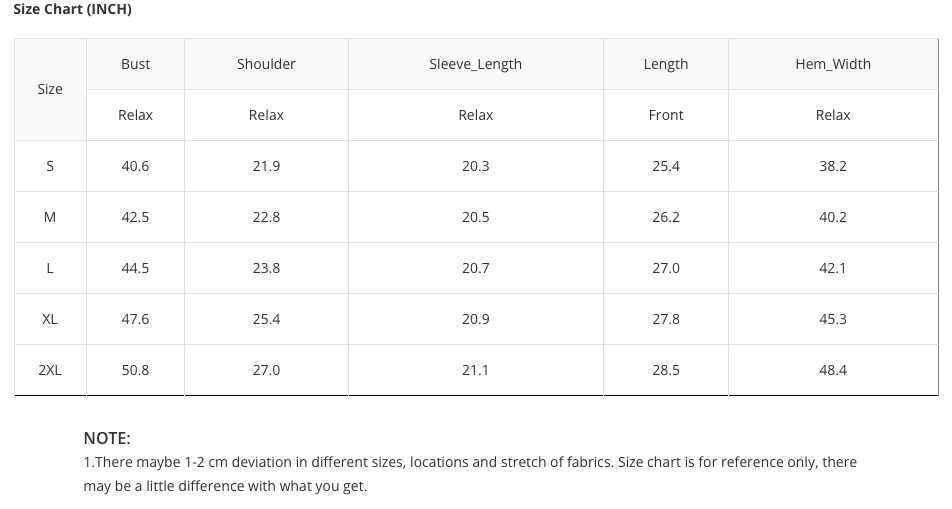This screenshot has height=509, width=952.
Task: Select length value 27.8 for size XL
Action: click(x=666, y=319)
